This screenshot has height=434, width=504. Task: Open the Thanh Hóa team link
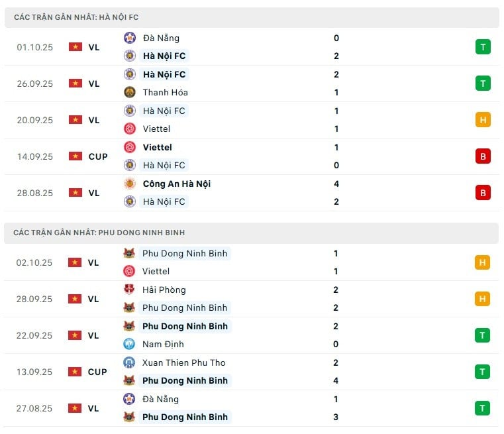[165, 92]
